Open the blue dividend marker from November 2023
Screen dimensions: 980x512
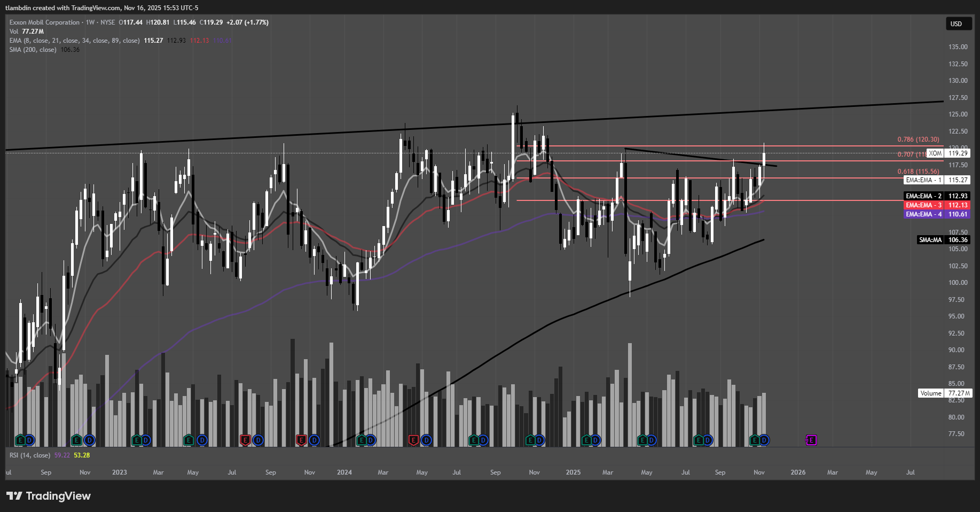coord(314,440)
